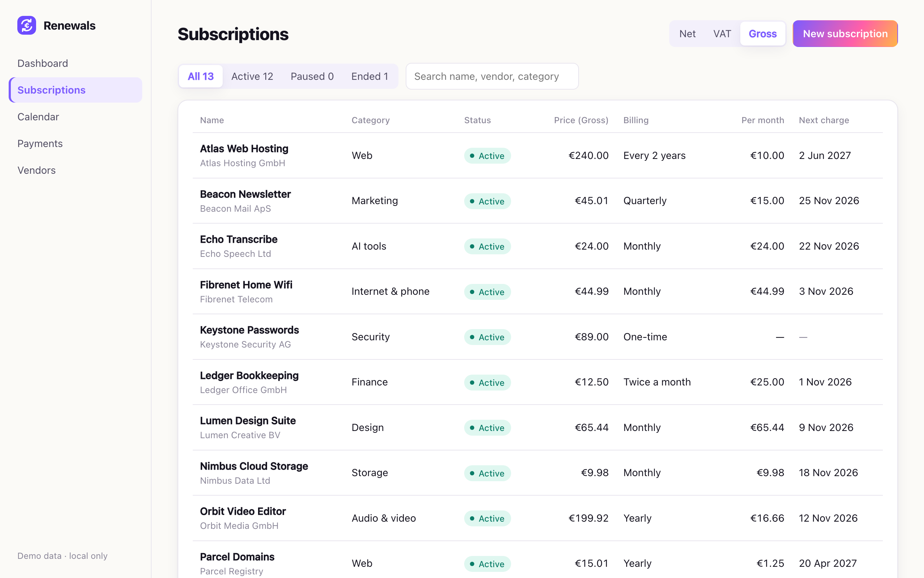Sort by the Status column header
Image resolution: width=924 pixels, height=578 pixels.
(x=477, y=120)
